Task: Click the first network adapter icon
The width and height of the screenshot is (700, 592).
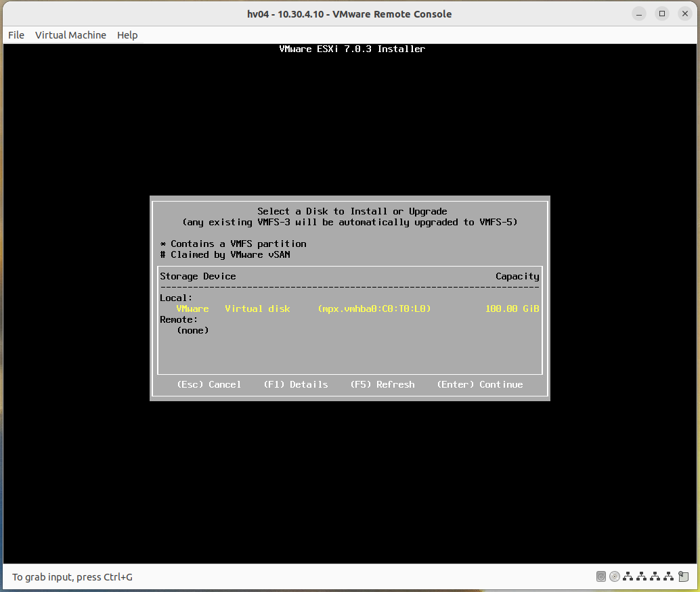Action: click(628, 576)
